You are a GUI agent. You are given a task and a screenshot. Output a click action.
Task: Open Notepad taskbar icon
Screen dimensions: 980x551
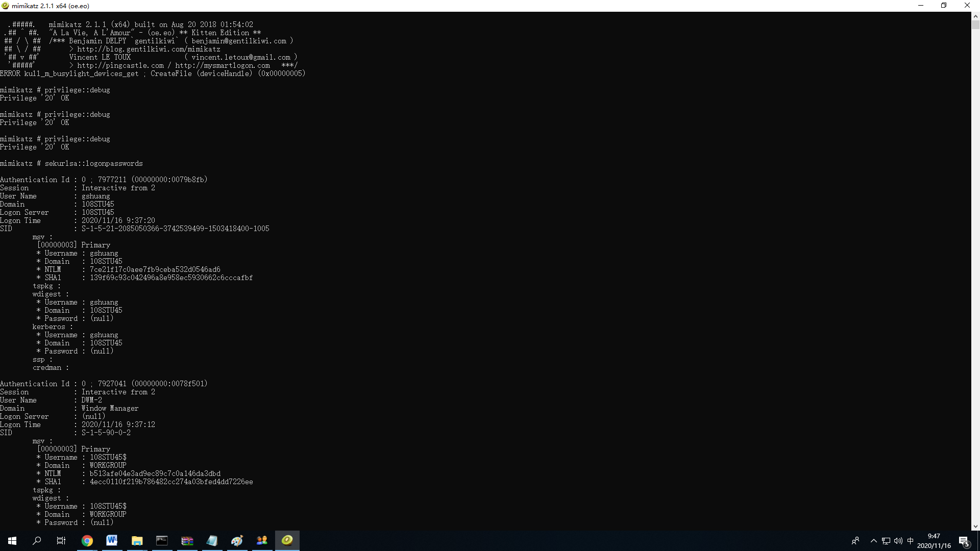[x=212, y=541]
